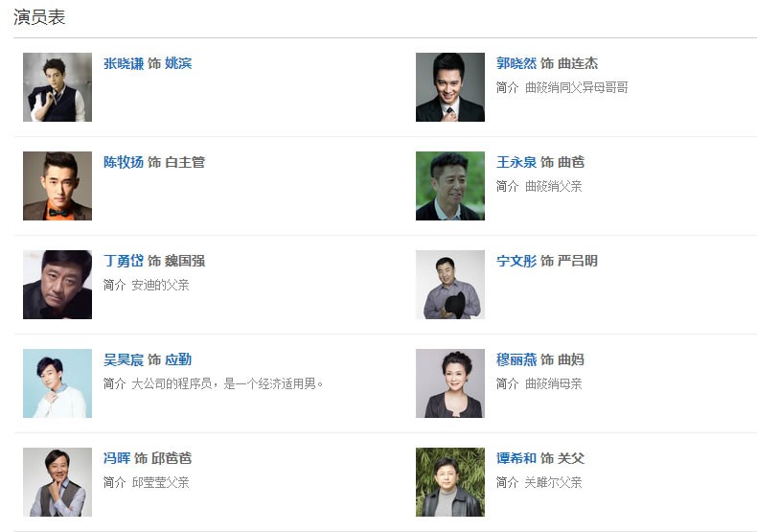This screenshot has height=532, width=757.
Task: Click the photo beside 王永泉
Action: tap(450, 186)
